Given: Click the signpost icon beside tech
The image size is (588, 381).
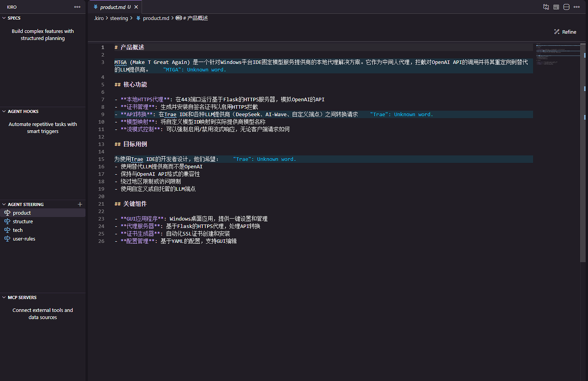Looking at the screenshot, I should 7,230.
